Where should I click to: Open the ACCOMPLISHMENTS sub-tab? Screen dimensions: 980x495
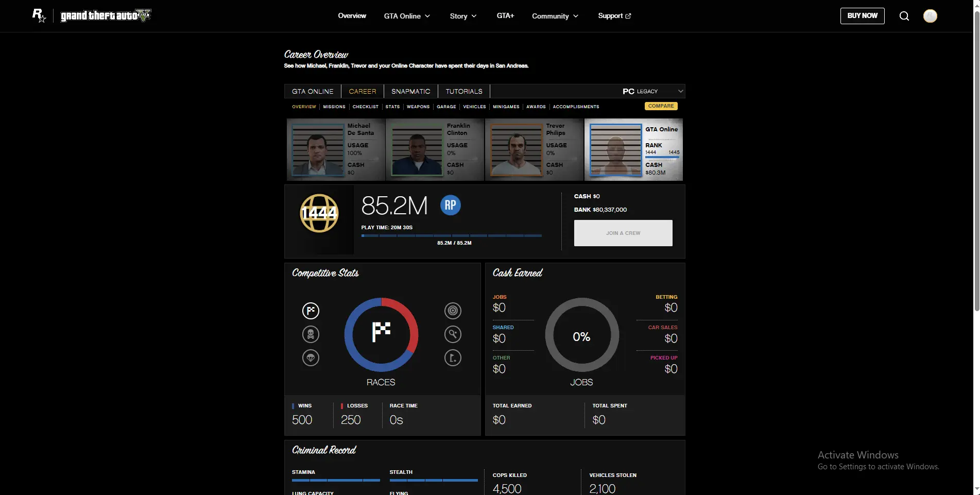[x=576, y=107]
